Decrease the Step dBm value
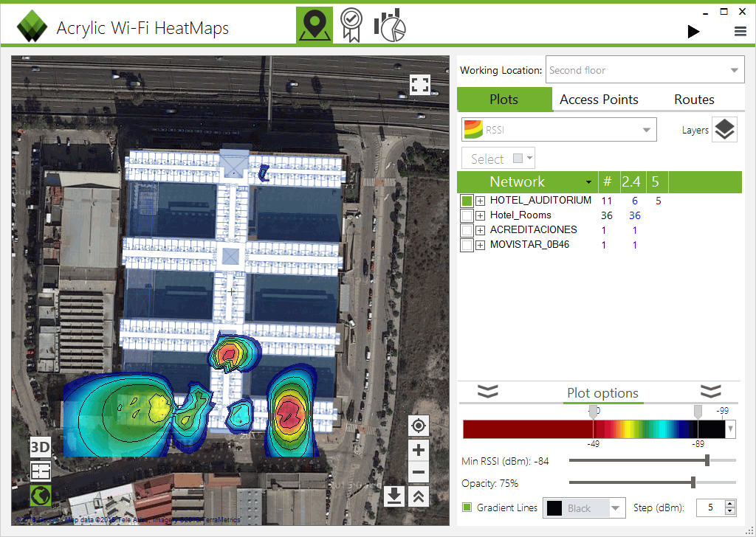Viewport: 756px width, 537px height. [x=730, y=511]
